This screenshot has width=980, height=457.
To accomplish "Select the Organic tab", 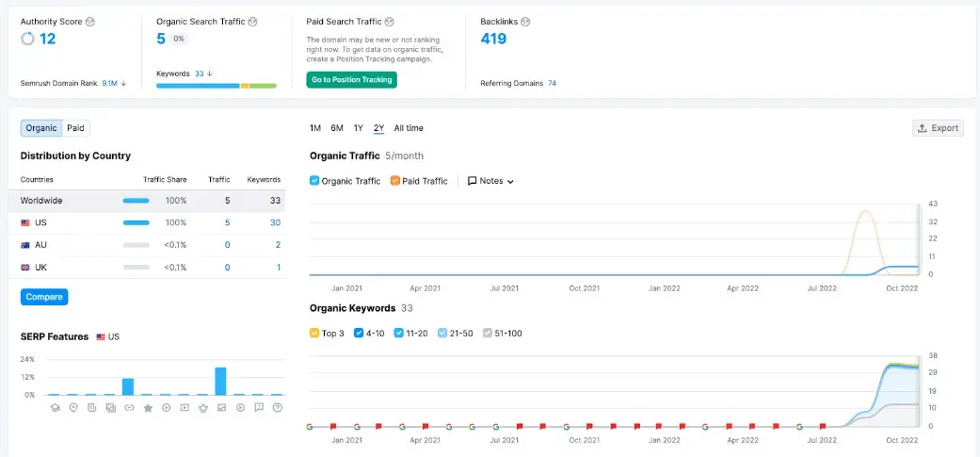I will coord(41,128).
